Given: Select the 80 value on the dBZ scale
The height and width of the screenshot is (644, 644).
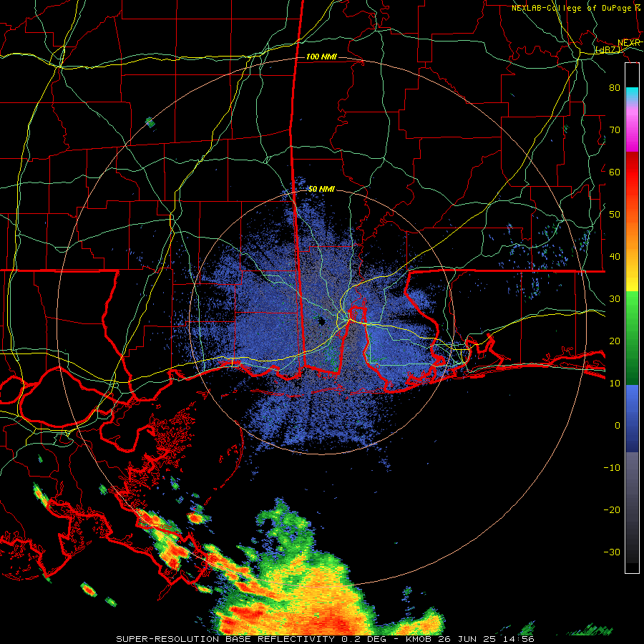Looking at the screenshot, I should click(x=615, y=87).
